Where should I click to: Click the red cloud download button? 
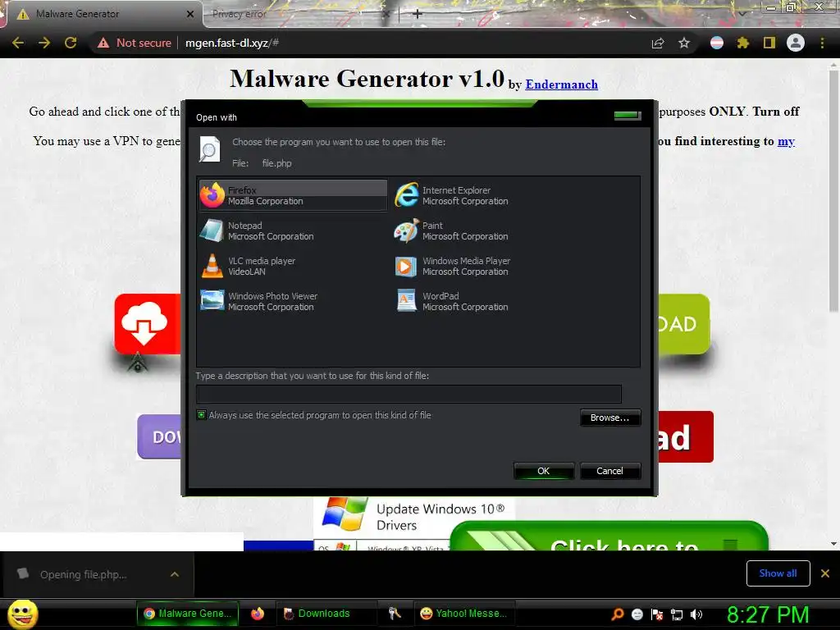pyautogui.click(x=148, y=323)
